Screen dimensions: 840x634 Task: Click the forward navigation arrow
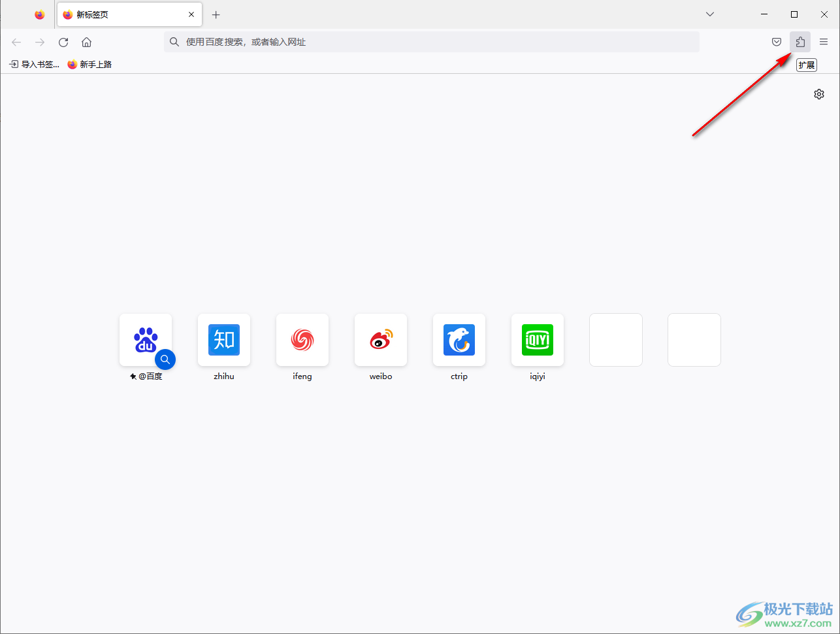(x=40, y=42)
